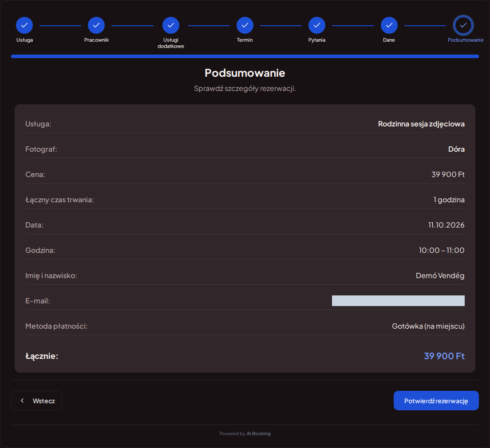Go back with the Wstecz button
The height and width of the screenshot is (448, 490).
36,401
